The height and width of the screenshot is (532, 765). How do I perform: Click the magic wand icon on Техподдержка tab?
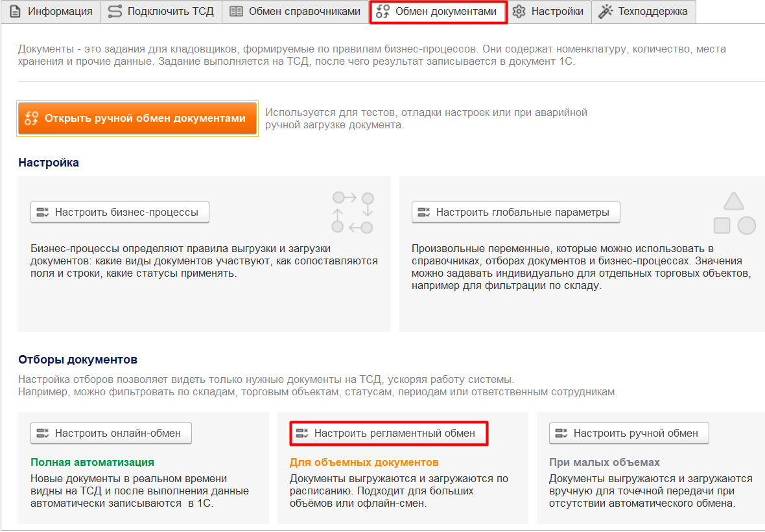coord(606,12)
